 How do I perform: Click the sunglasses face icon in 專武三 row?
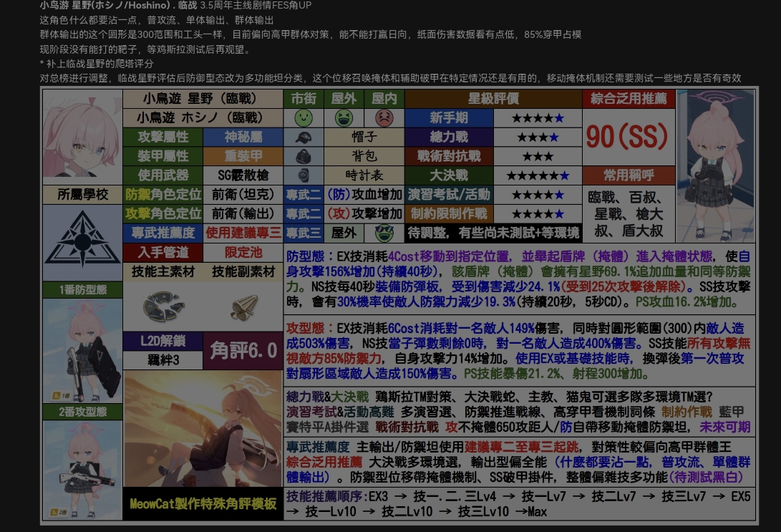tap(384, 233)
